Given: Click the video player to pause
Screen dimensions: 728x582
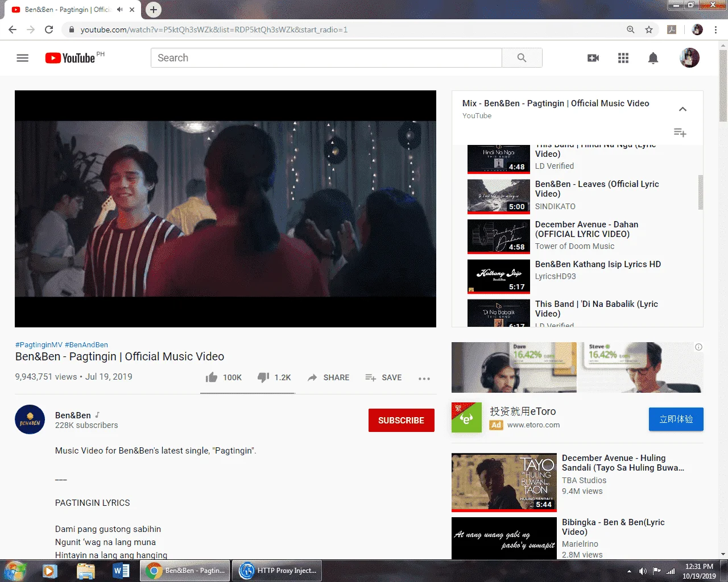Looking at the screenshot, I should click(x=225, y=209).
